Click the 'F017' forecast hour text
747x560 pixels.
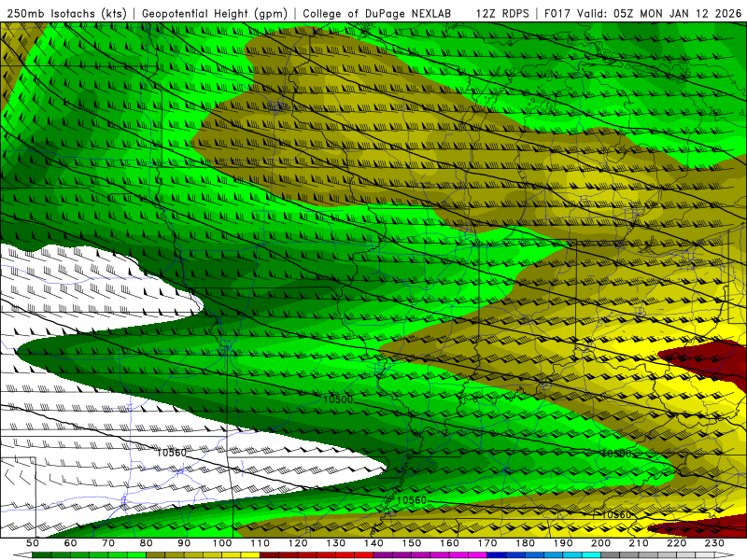(557, 13)
